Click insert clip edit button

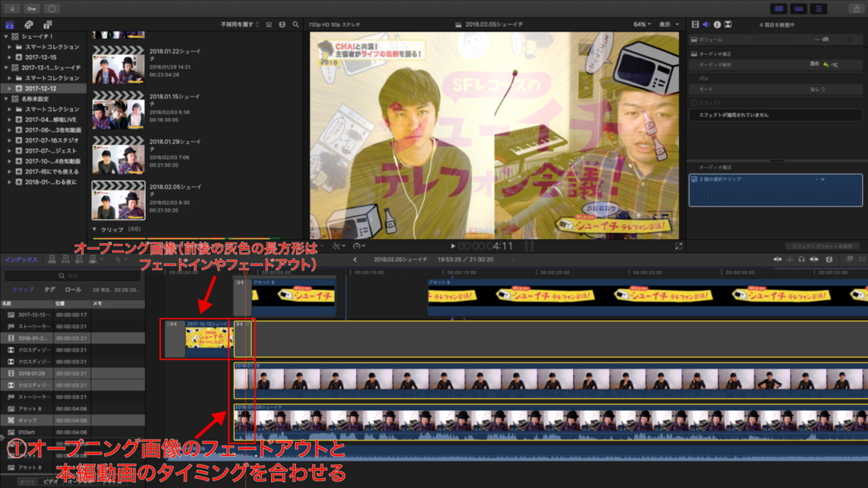(65, 259)
